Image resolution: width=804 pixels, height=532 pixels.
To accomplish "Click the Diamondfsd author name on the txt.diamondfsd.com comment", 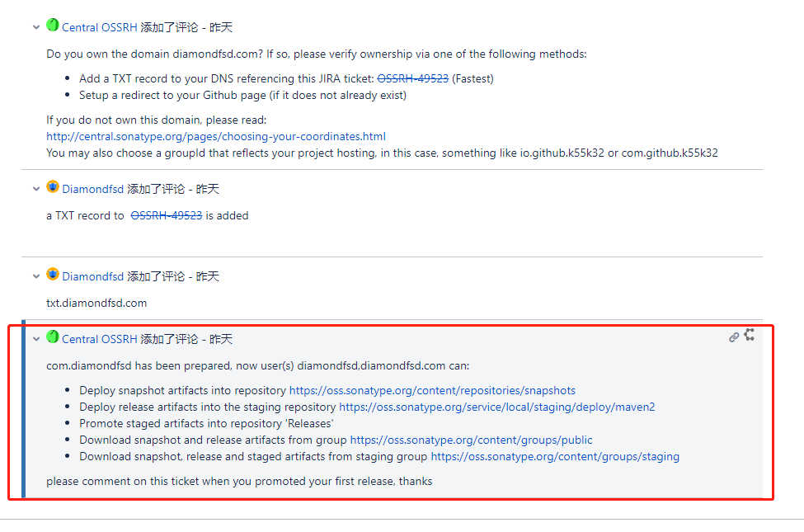I will point(93,276).
